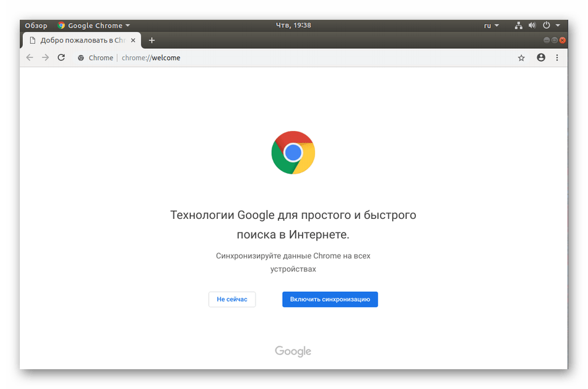The height and width of the screenshot is (389, 588).
Task: Click the Chrome site info icon in address bar
Action: 80,58
